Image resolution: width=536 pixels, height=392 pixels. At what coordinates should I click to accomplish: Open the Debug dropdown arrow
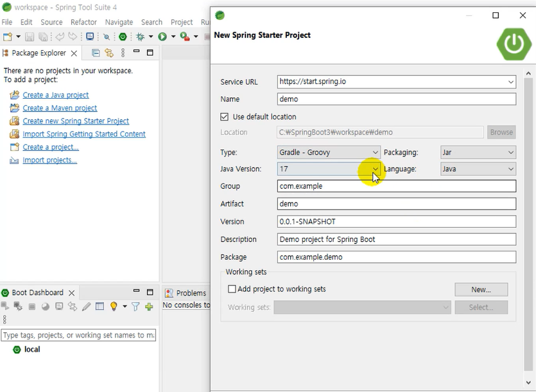(151, 37)
